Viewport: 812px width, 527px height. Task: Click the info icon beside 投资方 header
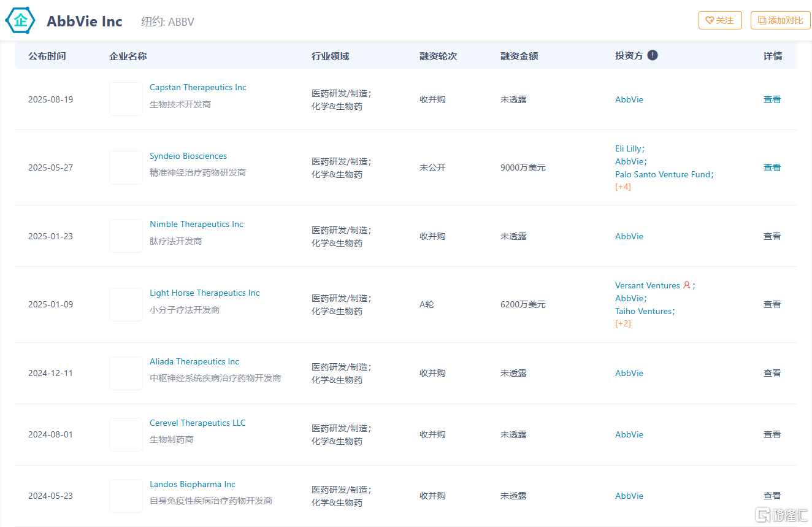coord(653,55)
